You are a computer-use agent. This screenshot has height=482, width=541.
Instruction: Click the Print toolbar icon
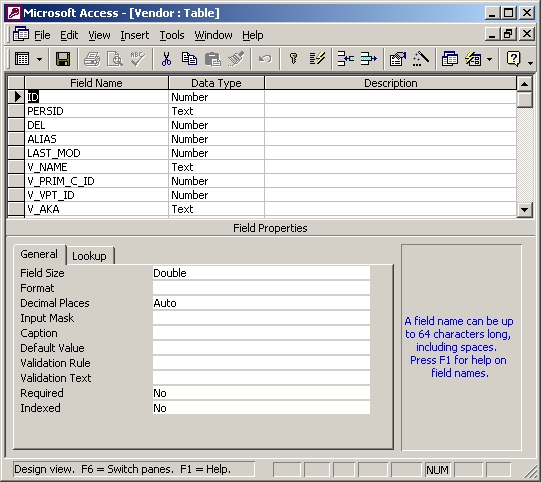(x=92, y=59)
